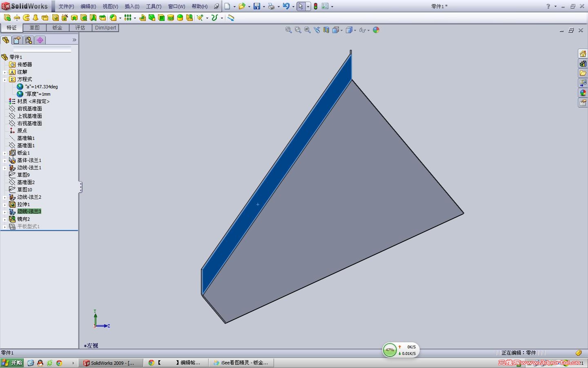
Task: Click the View Orientation cube icon
Action: click(336, 30)
